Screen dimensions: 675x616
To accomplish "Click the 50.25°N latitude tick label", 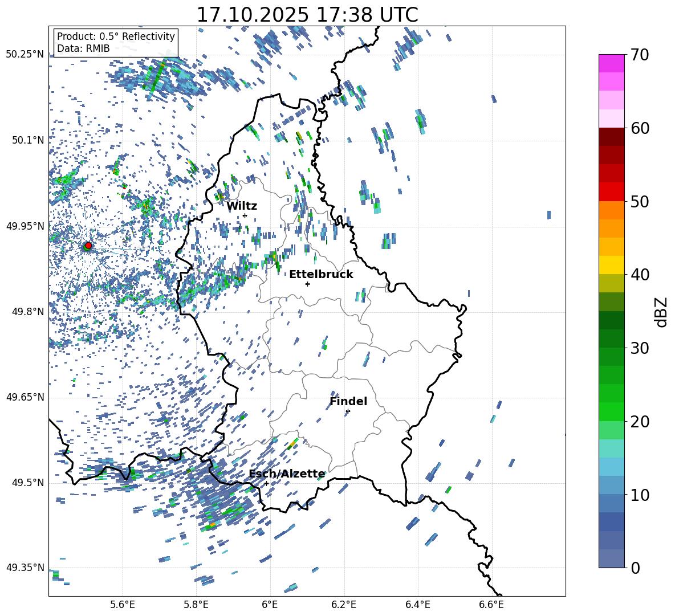I will pyautogui.click(x=25, y=54).
